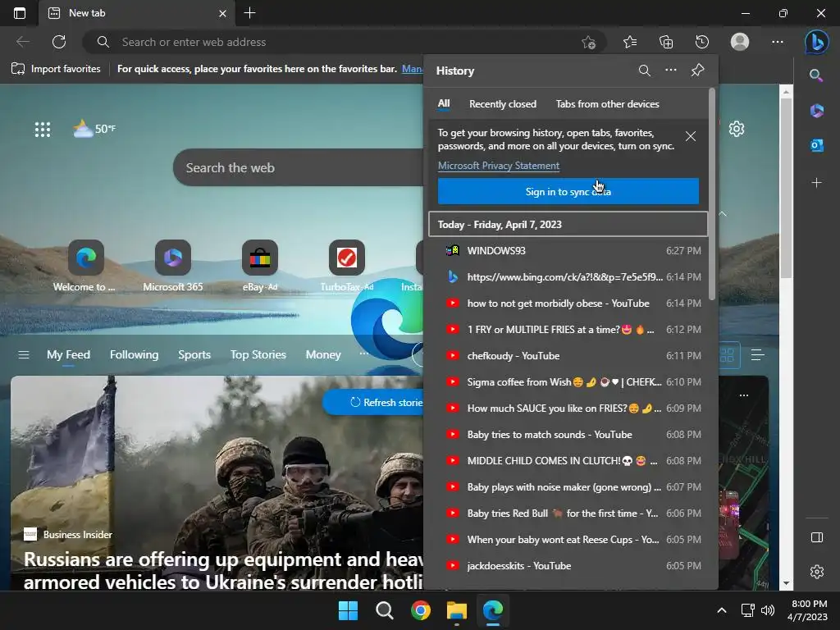Select the All history tab
Viewport: 840px width, 630px height.
tap(444, 104)
